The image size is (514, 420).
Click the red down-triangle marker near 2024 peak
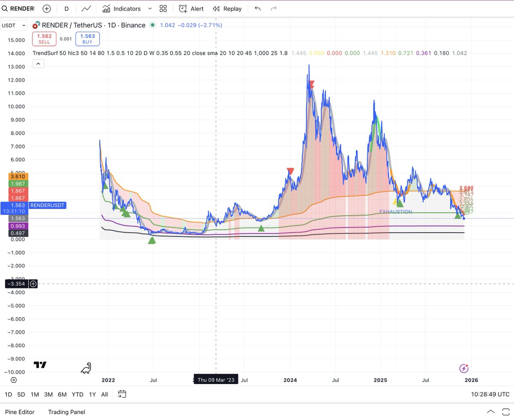pos(311,84)
